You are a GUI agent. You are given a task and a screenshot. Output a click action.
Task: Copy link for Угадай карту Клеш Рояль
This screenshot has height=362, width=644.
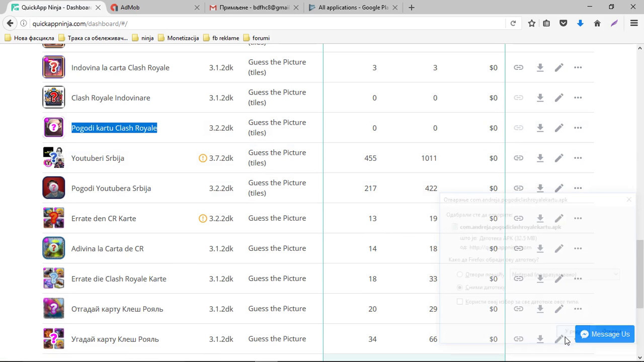tap(518, 339)
